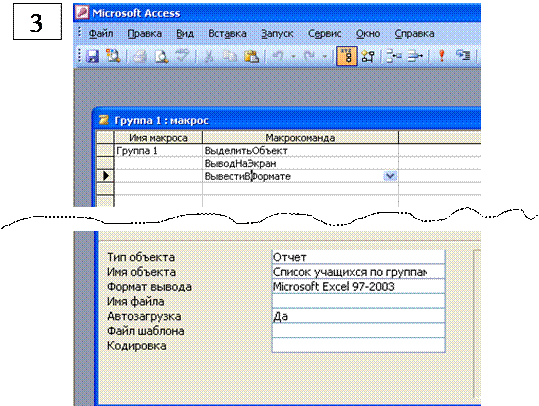Image resolution: width=539 pixels, height=406 pixels.
Task: Click the Microsoft Access title bar icon
Action: (x=82, y=13)
